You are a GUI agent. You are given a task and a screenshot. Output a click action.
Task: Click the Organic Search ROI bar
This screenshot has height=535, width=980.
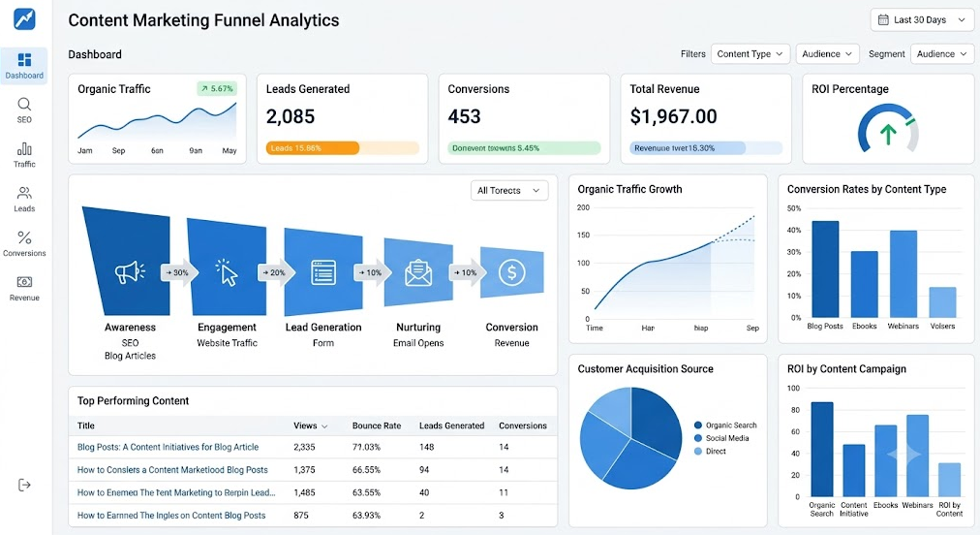pyautogui.click(x=822, y=450)
